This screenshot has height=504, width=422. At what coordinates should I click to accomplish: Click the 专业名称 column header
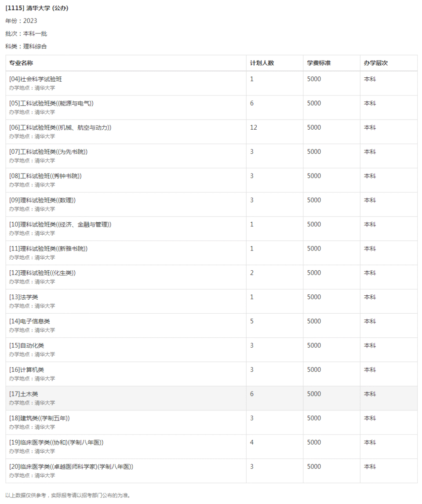pyautogui.click(x=21, y=63)
